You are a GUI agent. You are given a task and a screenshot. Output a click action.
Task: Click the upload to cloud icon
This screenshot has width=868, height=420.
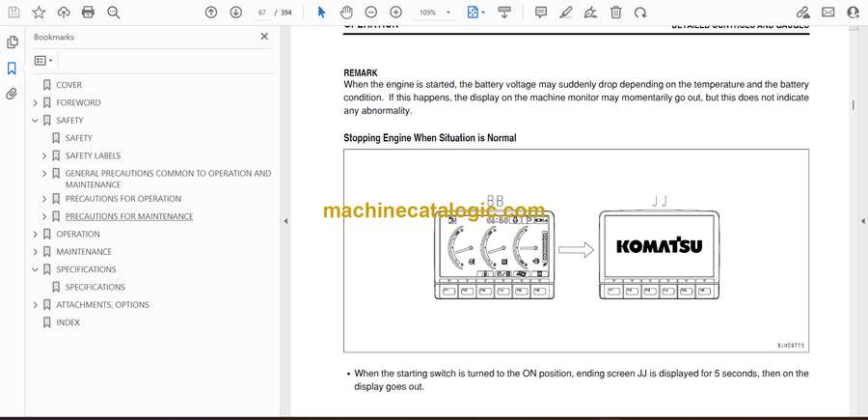[x=64, y=13]
